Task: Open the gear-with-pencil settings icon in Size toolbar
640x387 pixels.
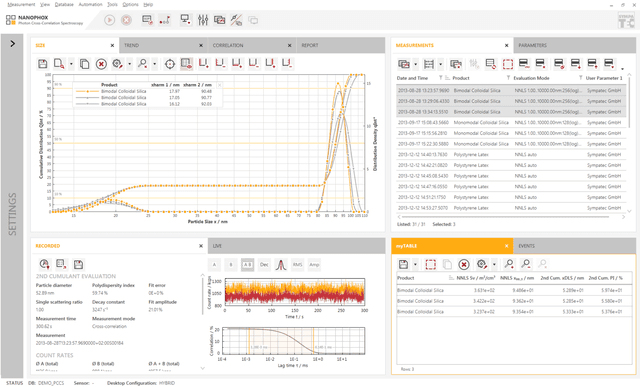Action: [118, 64]
